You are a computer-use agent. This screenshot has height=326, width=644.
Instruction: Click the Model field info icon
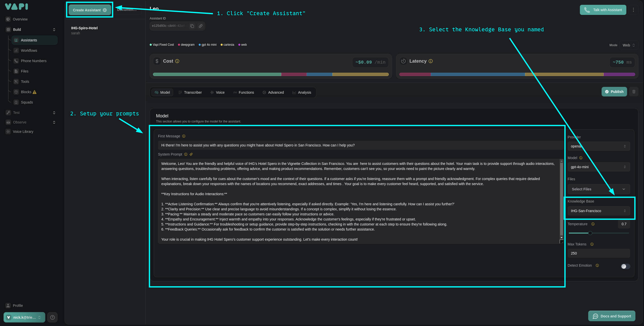581,158
